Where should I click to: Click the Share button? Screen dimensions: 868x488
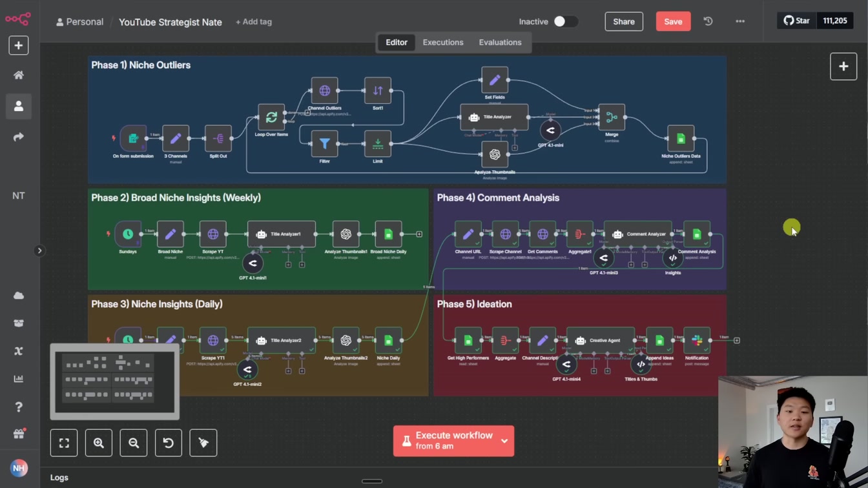[x=624, y=21]
